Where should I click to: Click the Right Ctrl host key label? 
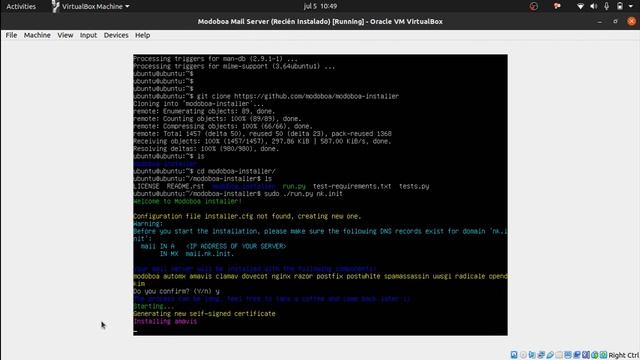pyautogui.click(x=624, y=355)
